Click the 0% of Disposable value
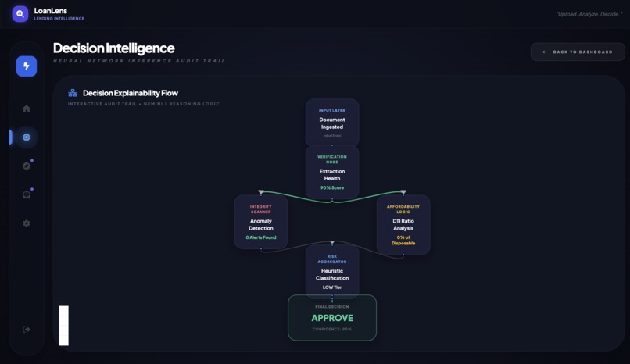Image resolution: width=630 pixels, height=364 pixels. click(403, 241)
